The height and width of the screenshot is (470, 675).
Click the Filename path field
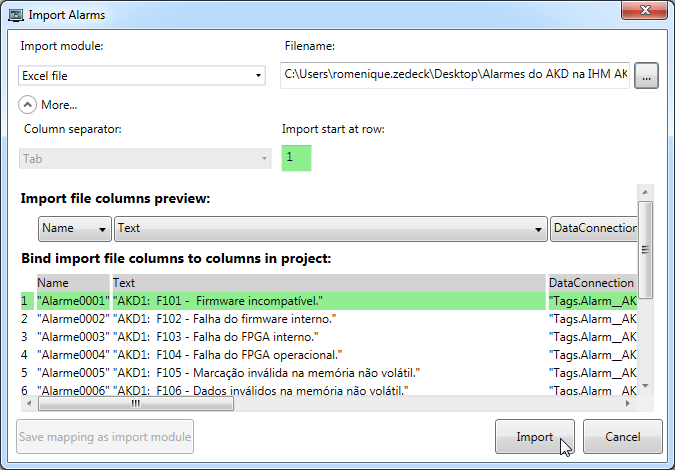pos(455,75)
